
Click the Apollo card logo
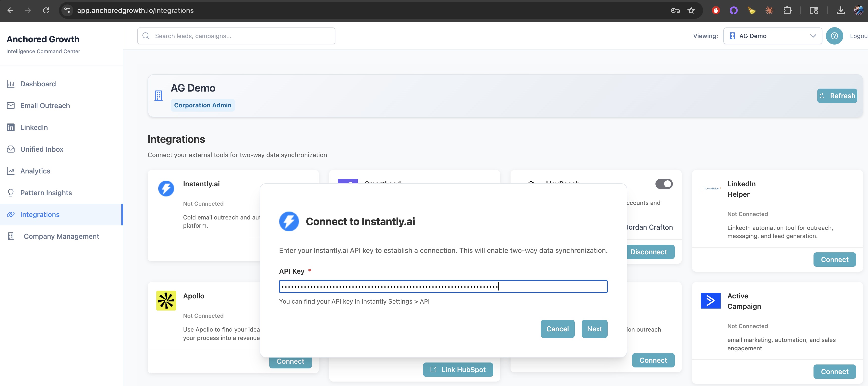(x=166, y=301)
